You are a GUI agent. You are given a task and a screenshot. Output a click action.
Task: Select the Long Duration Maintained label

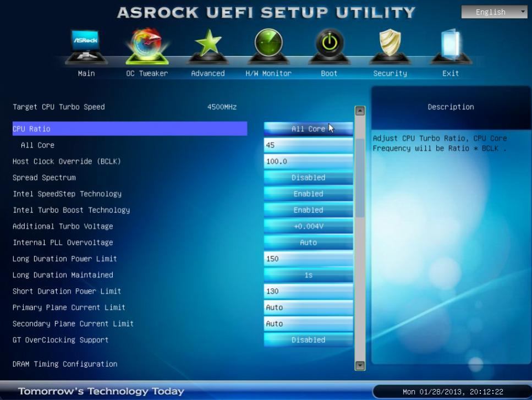63,275
